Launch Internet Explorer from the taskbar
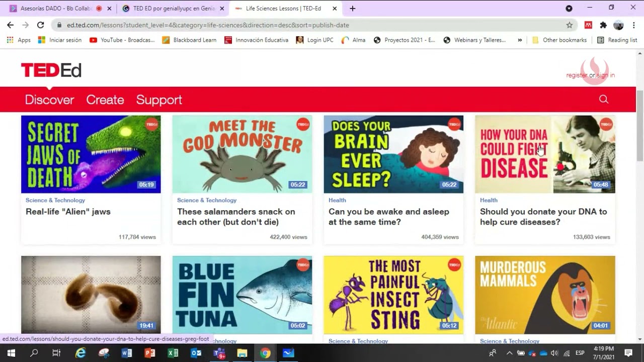This screenshot has width=644, height=362. tap(80, 353)
